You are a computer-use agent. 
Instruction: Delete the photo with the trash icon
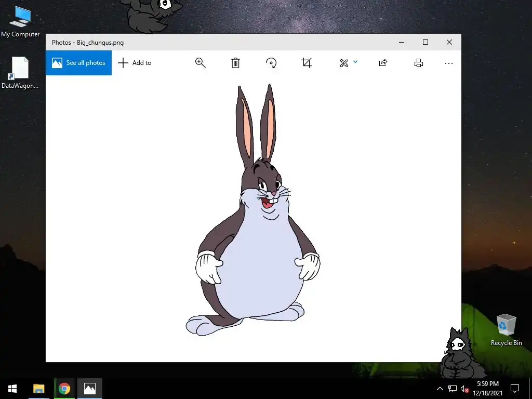(x=235, y=63)
